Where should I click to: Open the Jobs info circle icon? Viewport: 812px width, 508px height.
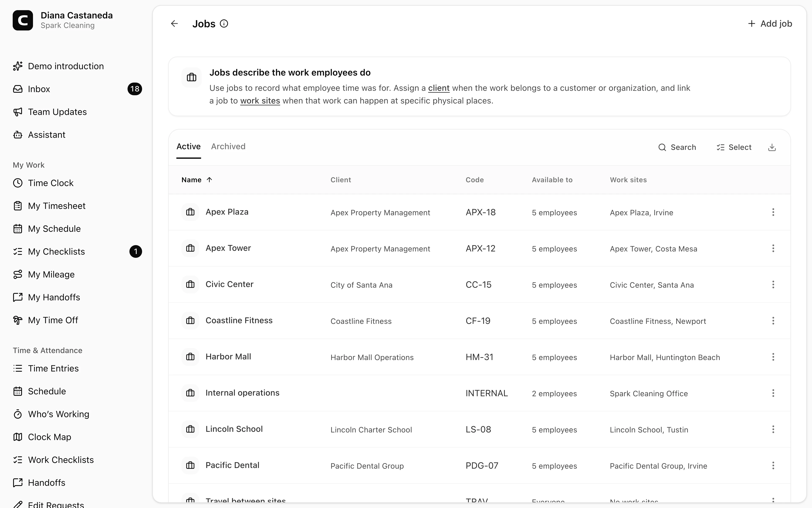[224, 23]
